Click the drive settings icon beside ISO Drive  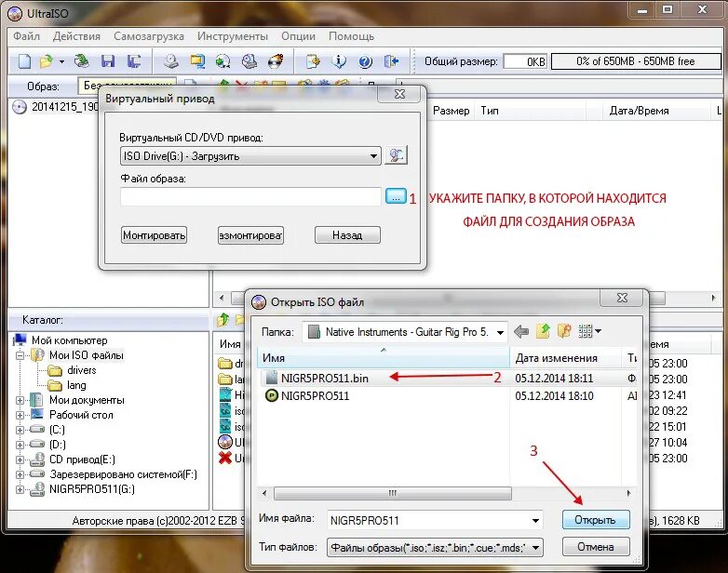(396, 155)
